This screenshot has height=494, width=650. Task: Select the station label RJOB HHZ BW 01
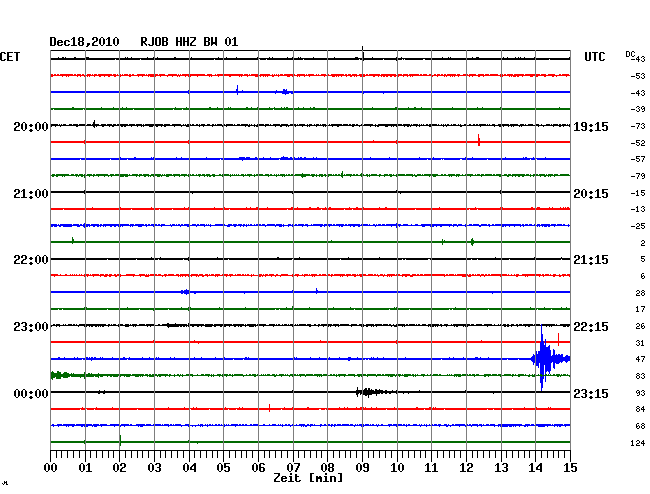coord(189,42)
